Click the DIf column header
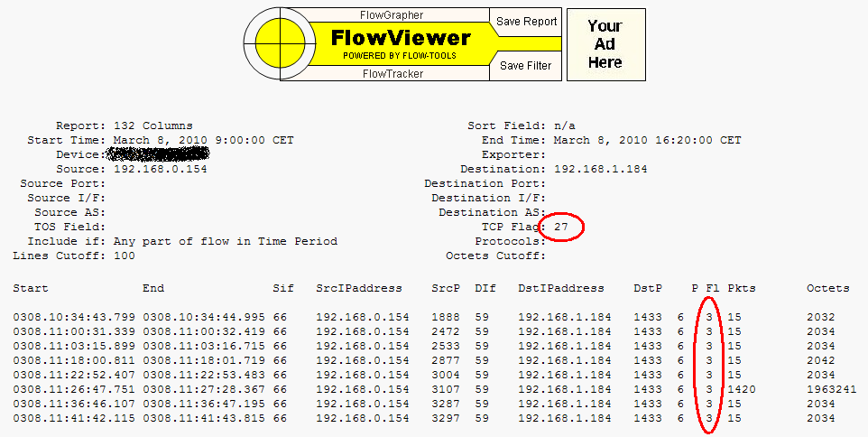868x437 pixels. (485, 288)
